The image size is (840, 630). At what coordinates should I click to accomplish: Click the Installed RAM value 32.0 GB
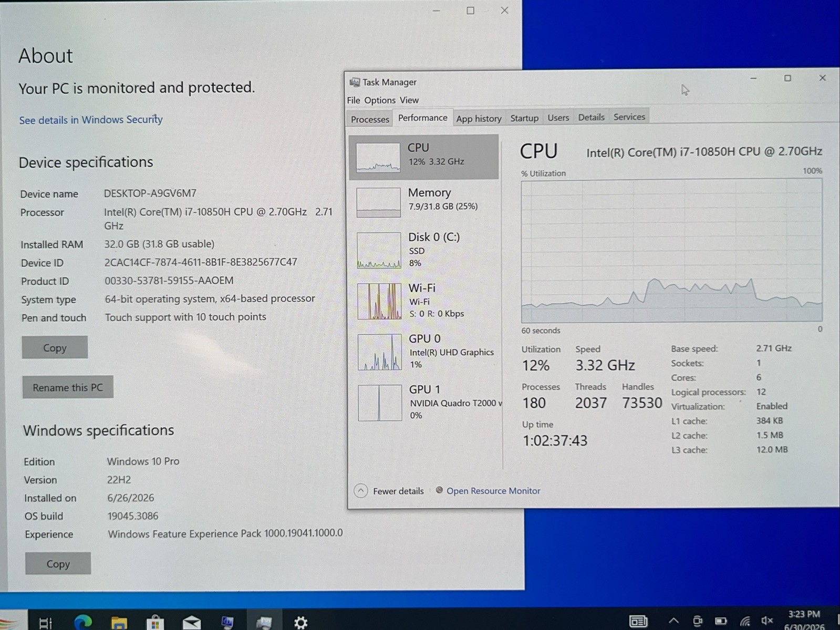pos(159,244)
